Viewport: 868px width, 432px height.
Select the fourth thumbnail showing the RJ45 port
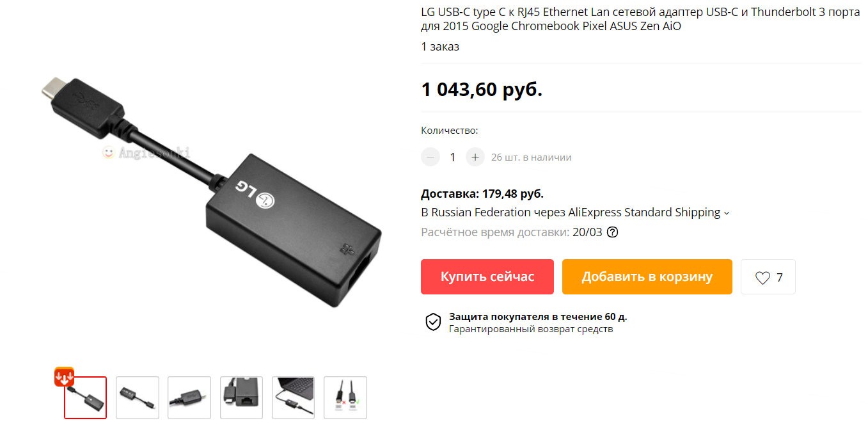pos(241,397)
